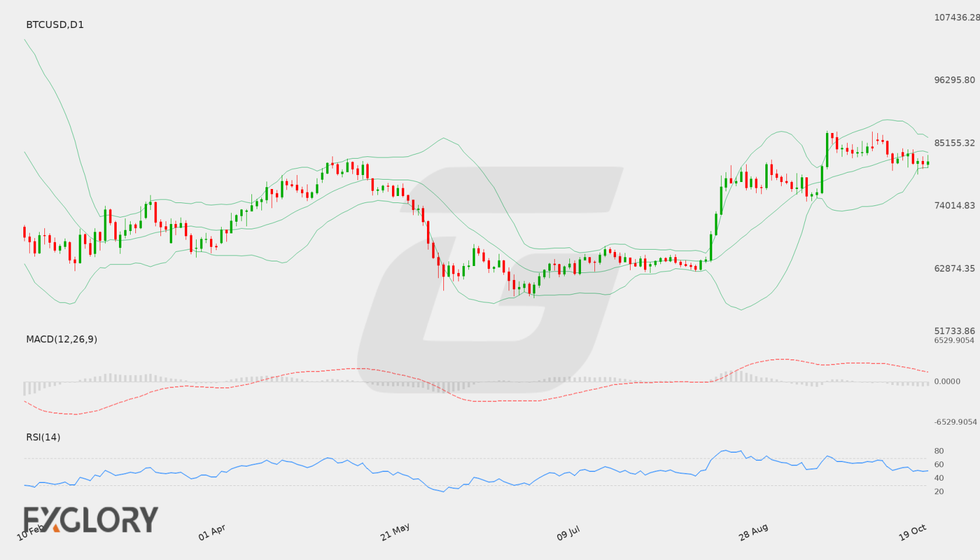Click the 96295.80 price axis label
This screenshot has height=560, width=980.
(x=954, y=80)
